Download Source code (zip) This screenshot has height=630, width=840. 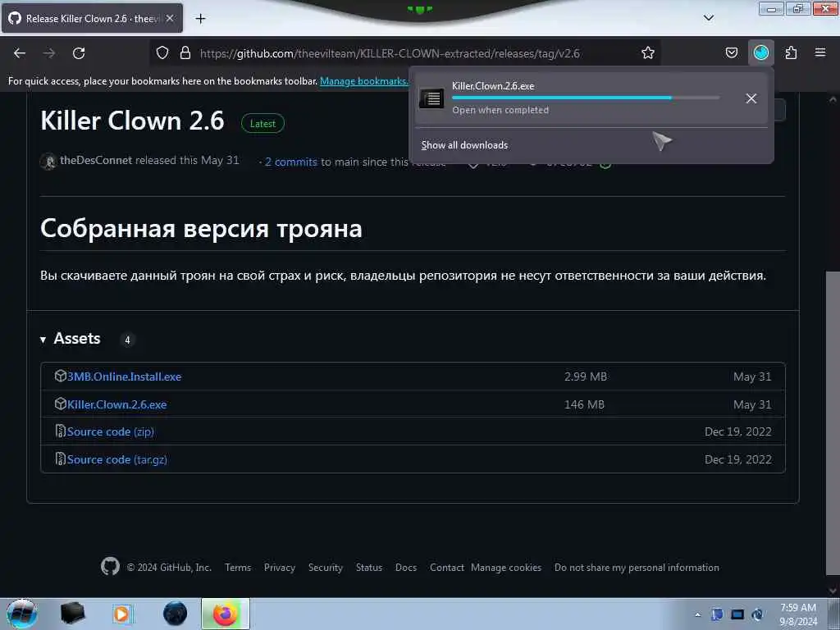point(111,431)
